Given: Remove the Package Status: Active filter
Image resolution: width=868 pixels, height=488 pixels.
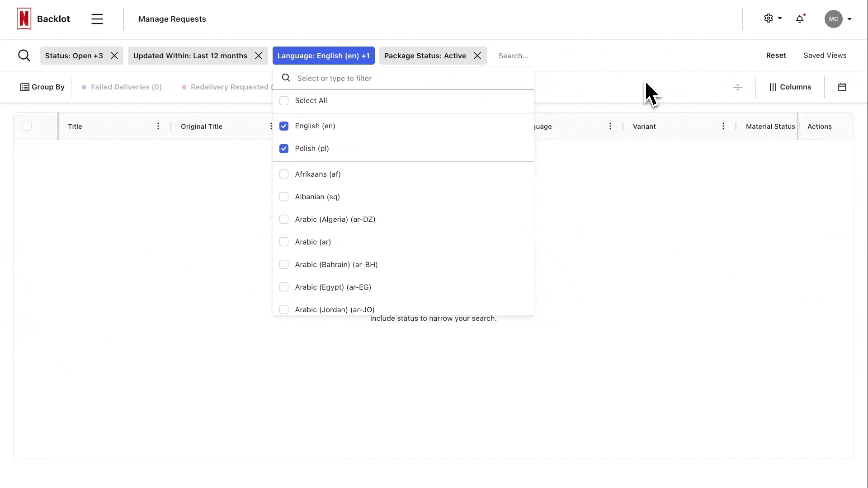Looking at the screenshot, I should [477, 56].
